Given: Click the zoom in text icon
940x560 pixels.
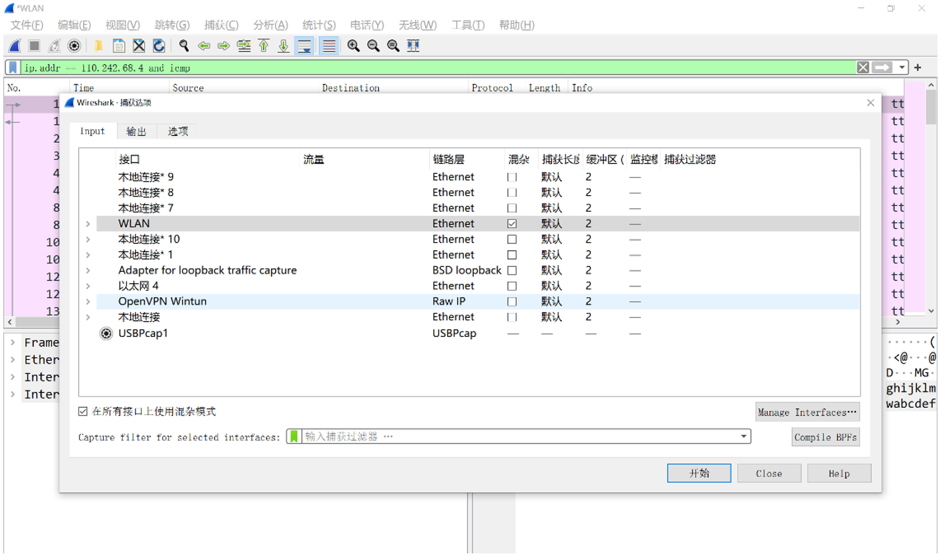Looking at the screenshot, I should click(x=353, y=46).
